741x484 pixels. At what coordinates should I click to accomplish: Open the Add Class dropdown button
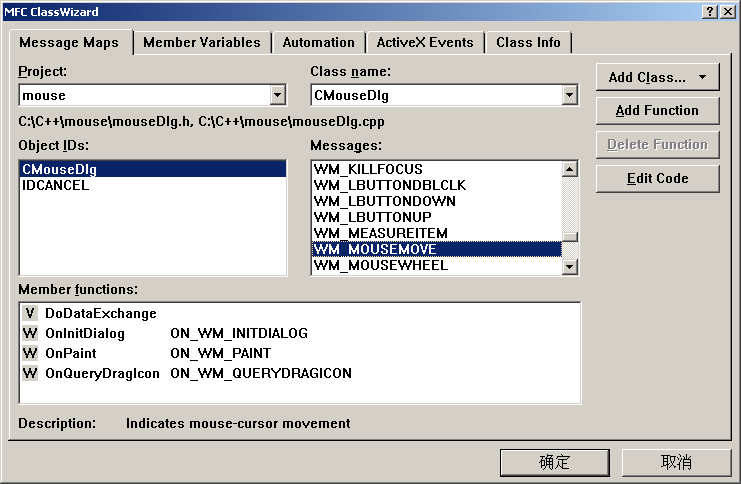[x=657, y=77]
